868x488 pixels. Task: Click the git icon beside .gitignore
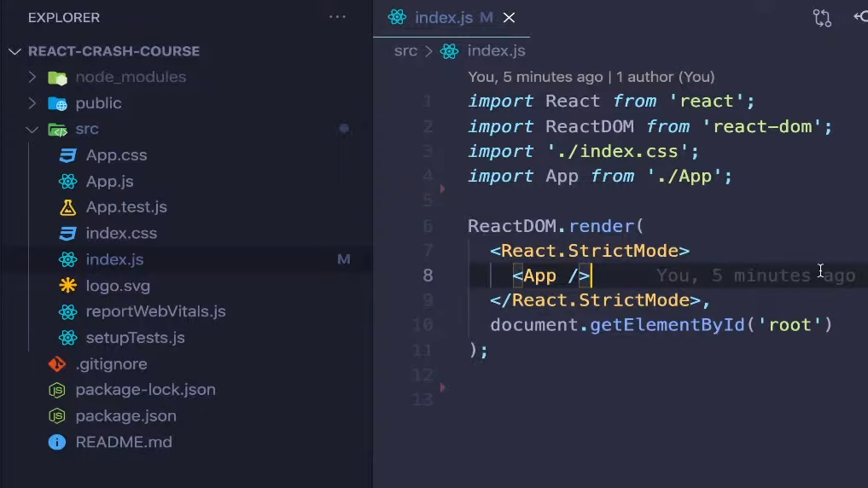pos(57,364)
